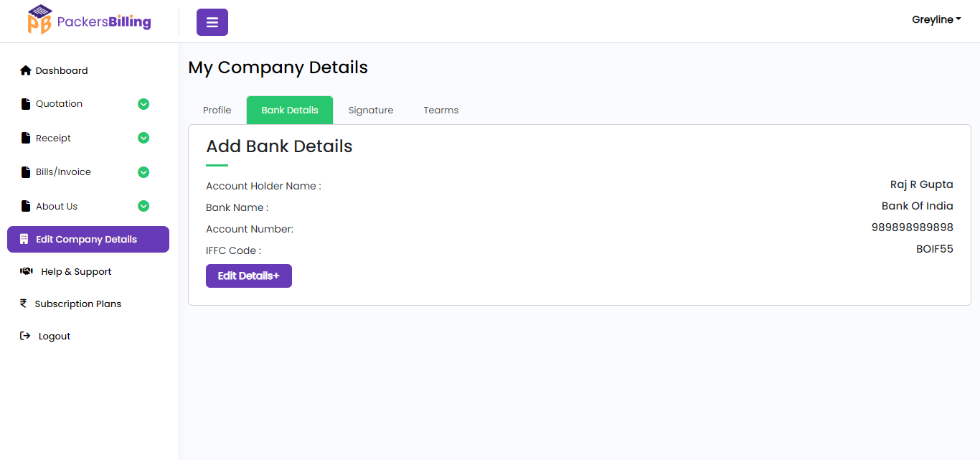Click the Receipt file icon
Image resolution: width=980 pixels, height=460 pixels.
point(27,138)
